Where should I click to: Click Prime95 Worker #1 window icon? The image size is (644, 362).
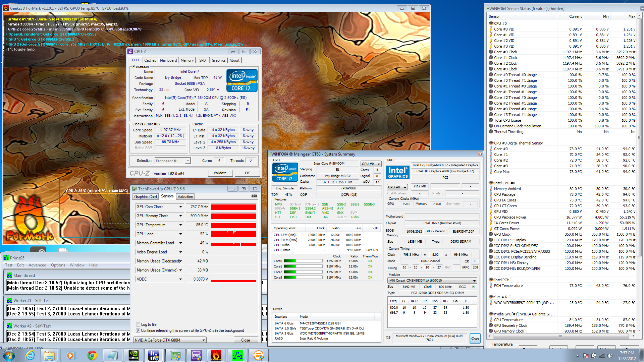[x=9, y=300]
